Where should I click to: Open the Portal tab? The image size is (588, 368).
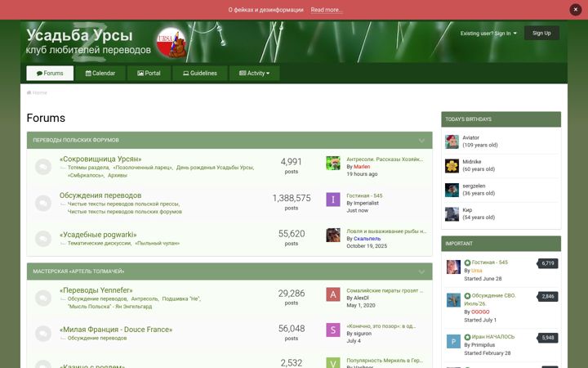149,74
